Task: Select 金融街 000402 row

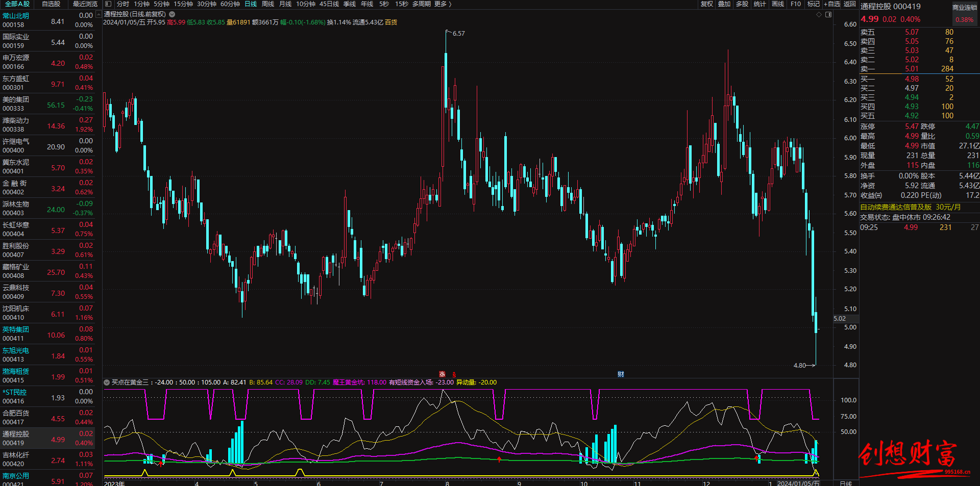Action: [47, 188]
